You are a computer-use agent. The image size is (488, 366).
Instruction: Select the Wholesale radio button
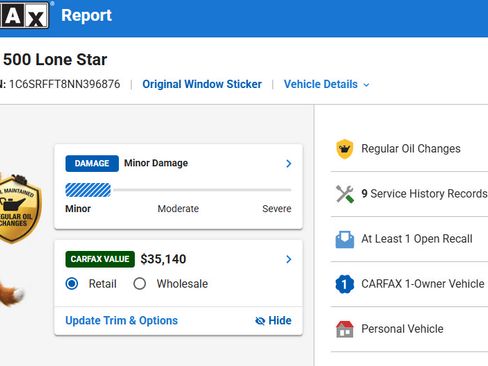tap(139, 284)
